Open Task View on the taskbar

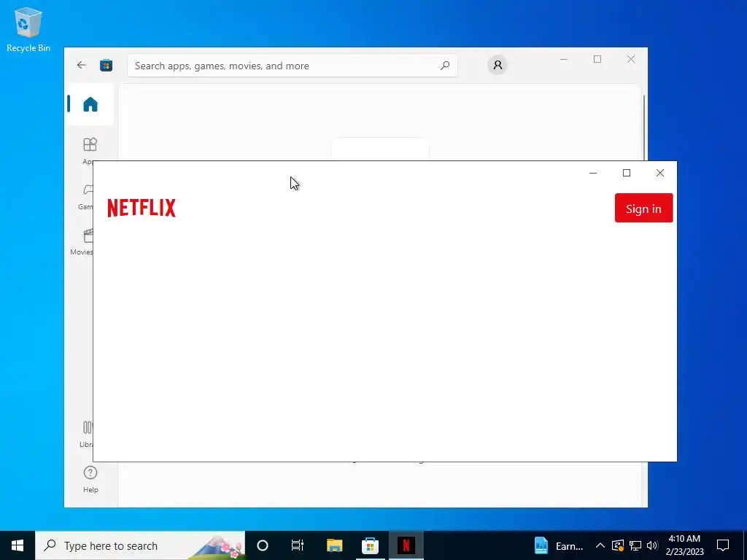(298, 545)
